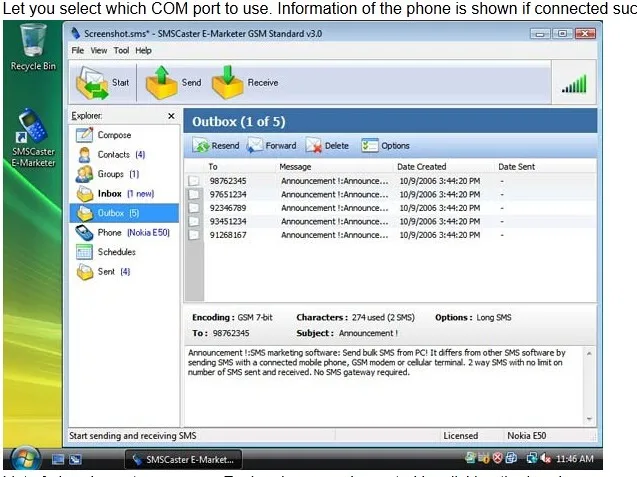Click Nokia E50 in the status bar
This screenshot has width=637, height=477.
click(526, 436)
